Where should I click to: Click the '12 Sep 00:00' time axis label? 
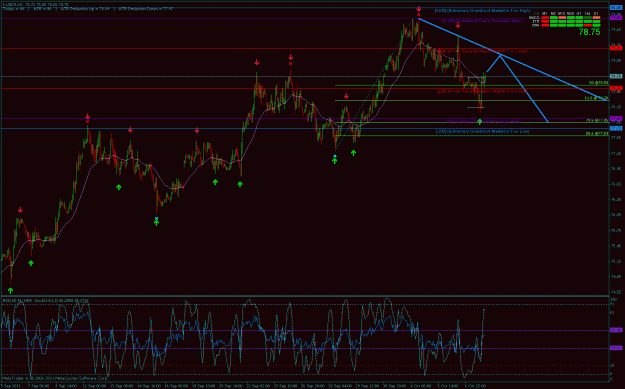point(95,386)
